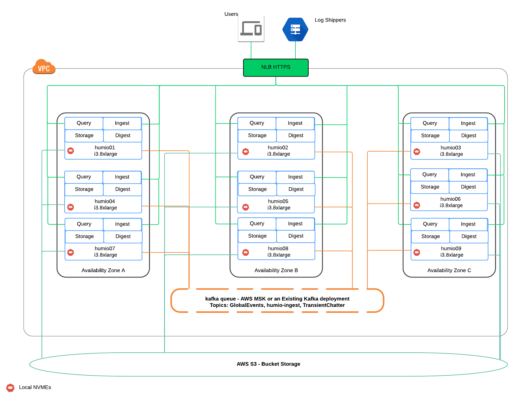
Task: Click the Local NVMEs legend icon
Action: 10,387
